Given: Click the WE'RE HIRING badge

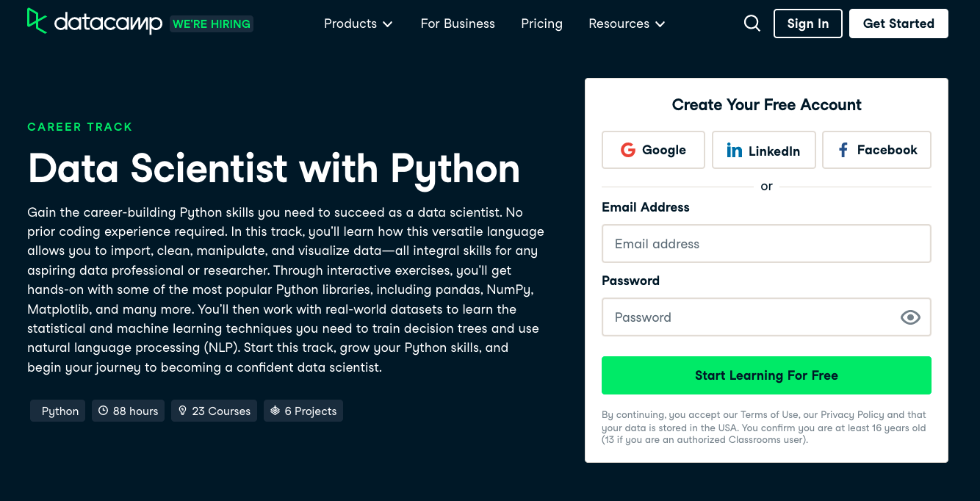Looking at the screenshot, I should click(x=212, y=24).
